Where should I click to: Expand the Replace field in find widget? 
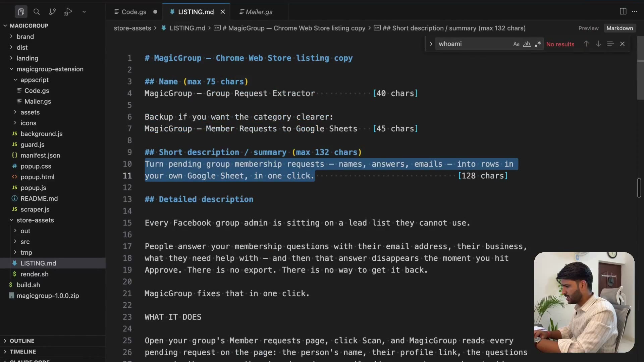point(431,44)
